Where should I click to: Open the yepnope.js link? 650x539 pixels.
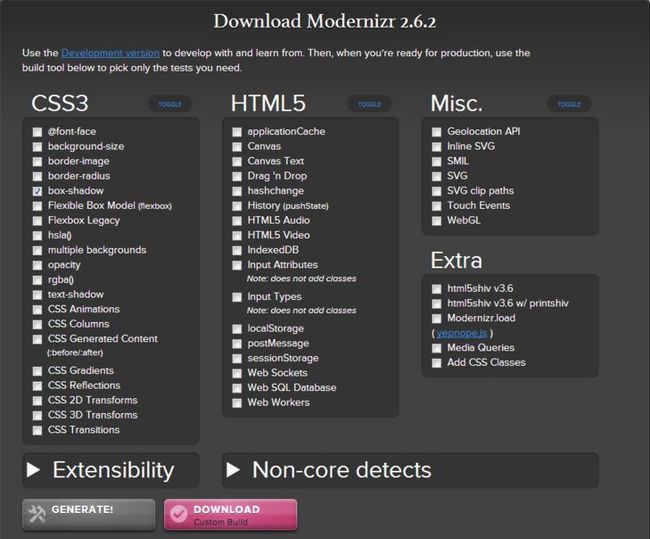(462, 333)
